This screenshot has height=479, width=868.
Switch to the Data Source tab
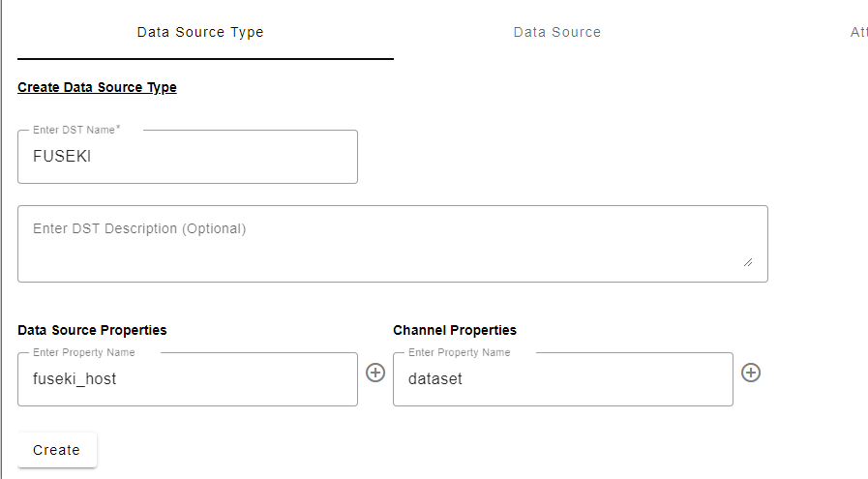(556, 32)
